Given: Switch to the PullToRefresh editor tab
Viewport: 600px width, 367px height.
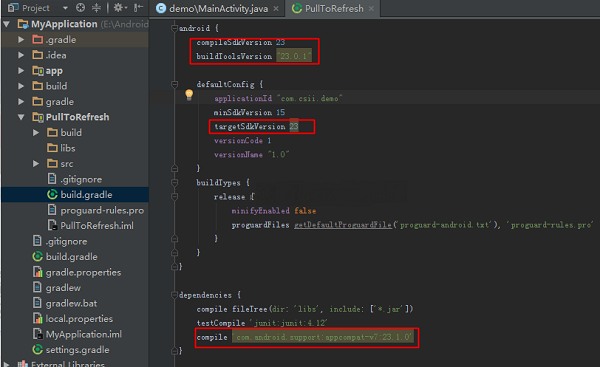Looking at the screenshot, I should click(334, 8).
